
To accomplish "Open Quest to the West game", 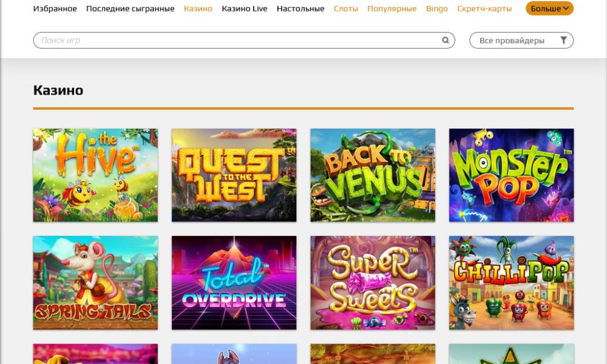I will pos(234,175).
